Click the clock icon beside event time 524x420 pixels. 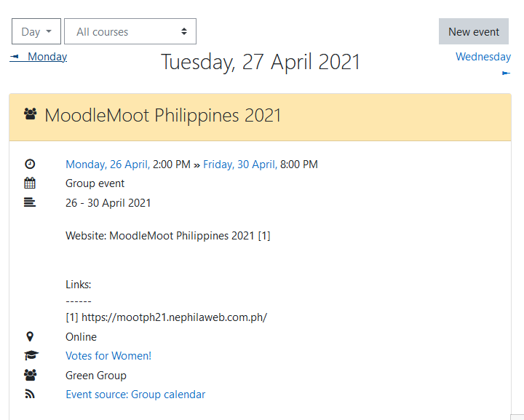pyautogui.click(x=30, y=164)
